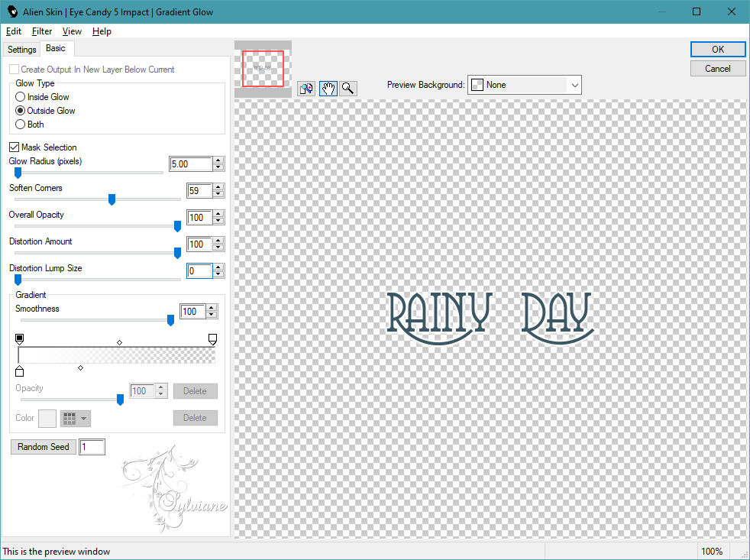The image size is (750, 560).
Task: Click the Random Seed button
Action: click(x=43, y=447)
